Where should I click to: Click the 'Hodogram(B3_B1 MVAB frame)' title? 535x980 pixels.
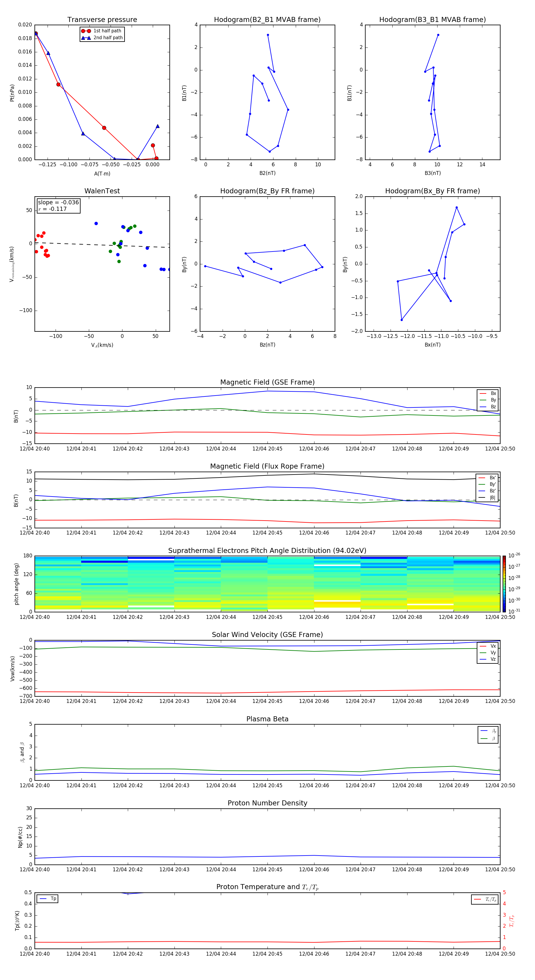pos(432,19)
